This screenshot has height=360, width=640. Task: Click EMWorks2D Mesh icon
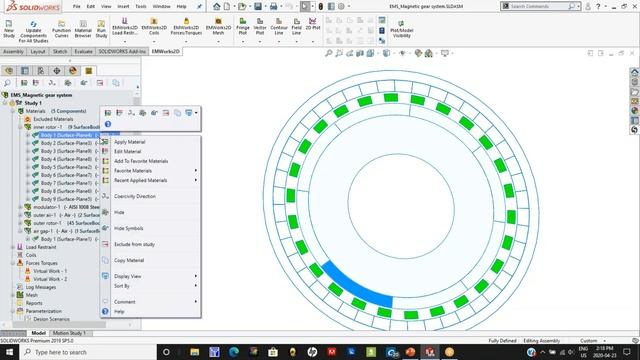point(218,26)
